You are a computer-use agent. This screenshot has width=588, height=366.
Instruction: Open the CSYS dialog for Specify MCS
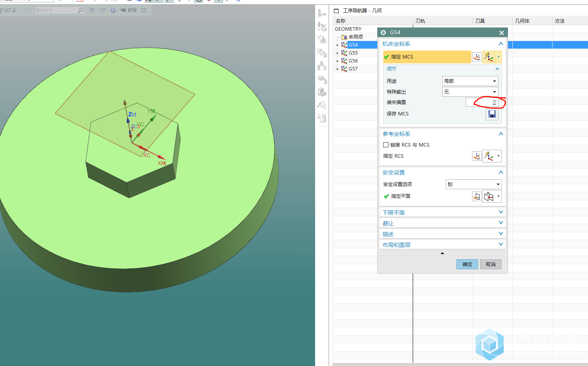point(477,57)
